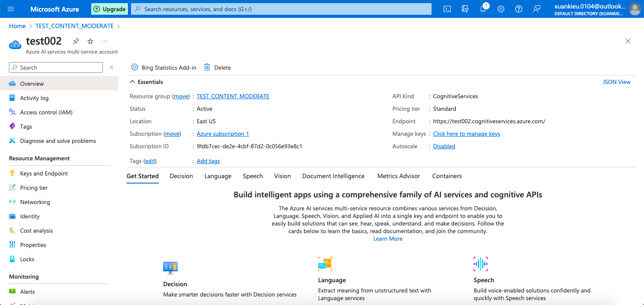Select Keys and Endpoint in the sidebar
Viewport: 644px width, 305px height.
pyautogui.click(x=43, y=173)
